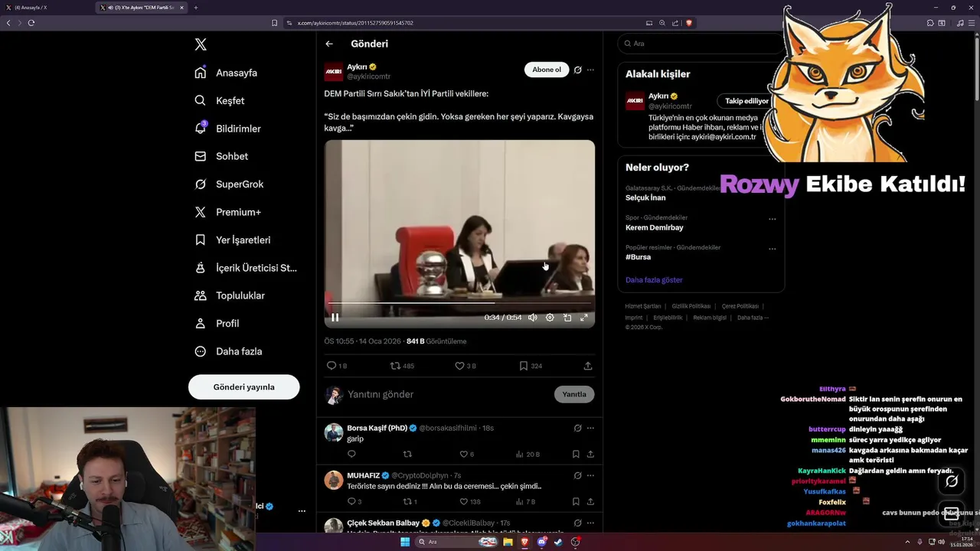Screen dimensions: 980x551
Task: Like Borsa Kaşif's reply
Action: click(x=466, y=454)
